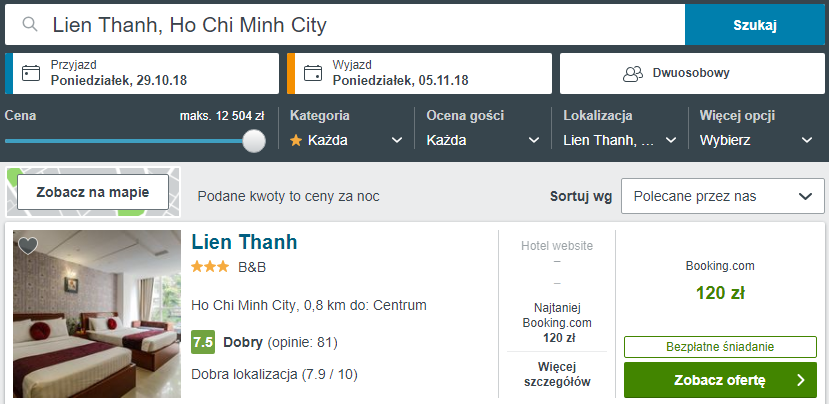The image size is (829, 404).
Task: Open the Ocena gości dropdown
Action: [x=483, y=140]
